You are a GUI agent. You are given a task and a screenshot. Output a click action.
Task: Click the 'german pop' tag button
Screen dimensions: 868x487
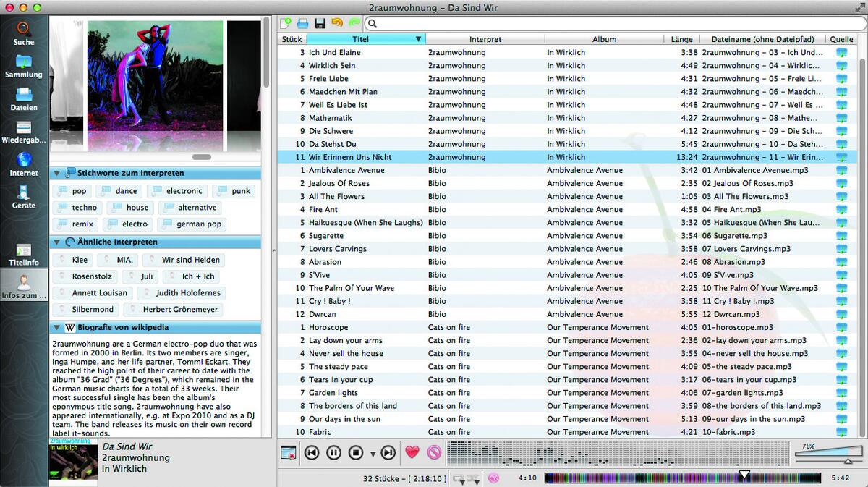(x=192, y=224)
